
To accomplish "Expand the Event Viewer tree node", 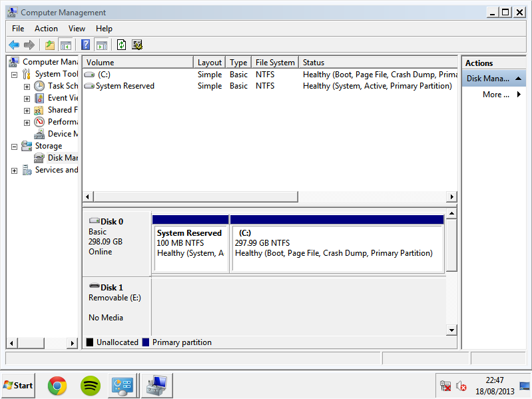I will click(x=27, y=99).
